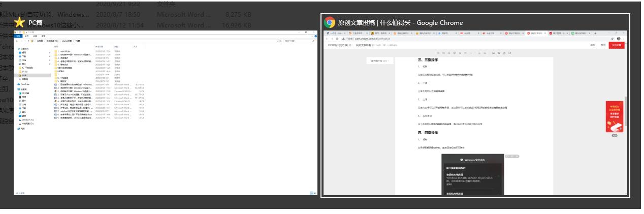Viewport: 644px width, 214px height.
Task: Click dimmed background date 2020/8/7 18:50
Action: (118, 14)
